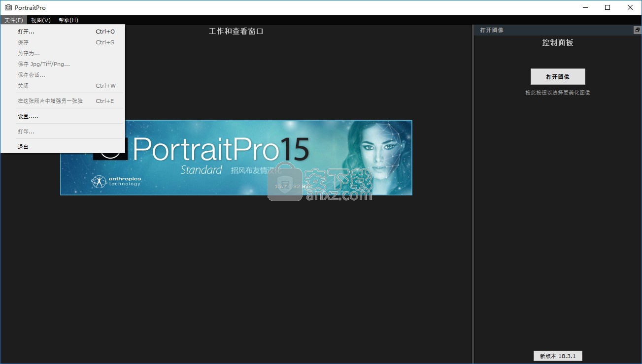Click 保存 Jpg/Tiff/Png... menu entry
The height and width of the screenshot is (364, 642).
(63, 64)
